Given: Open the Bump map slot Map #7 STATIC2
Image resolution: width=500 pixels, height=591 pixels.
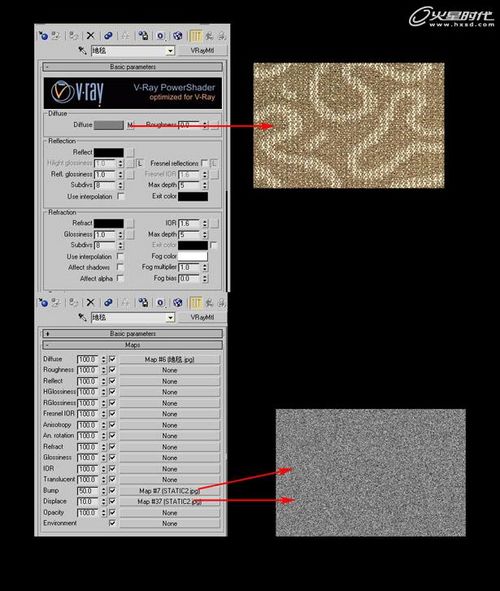Looking at the screenshot, I should point(170,491).
